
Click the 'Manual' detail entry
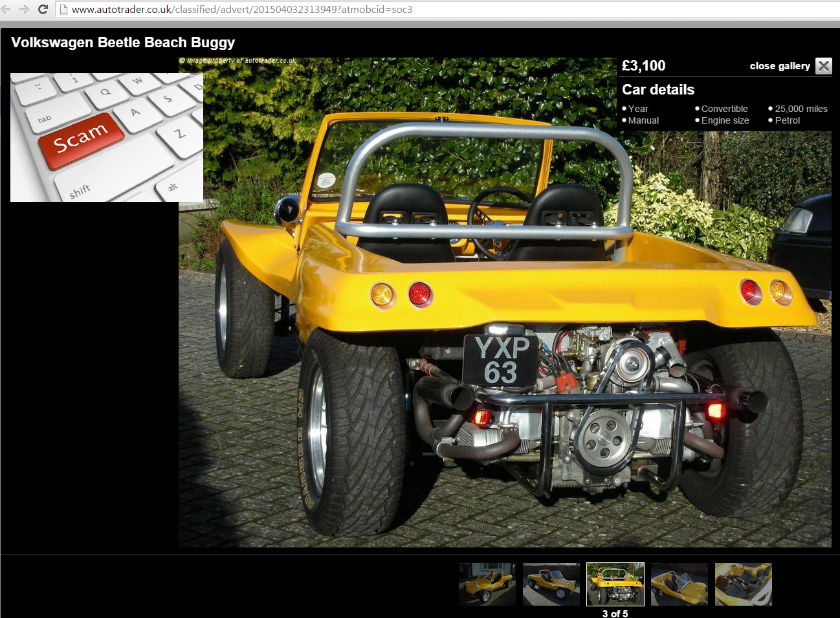[x=643, y=120]
